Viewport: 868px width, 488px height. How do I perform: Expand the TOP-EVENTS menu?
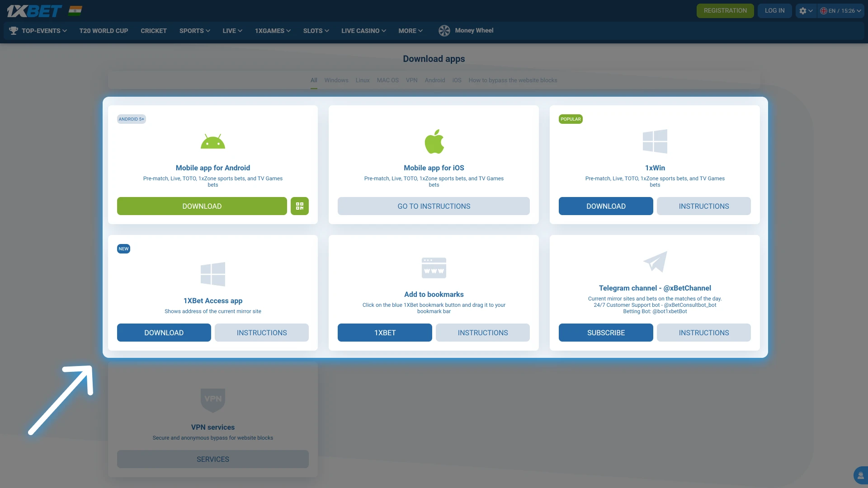click(44, 31)
